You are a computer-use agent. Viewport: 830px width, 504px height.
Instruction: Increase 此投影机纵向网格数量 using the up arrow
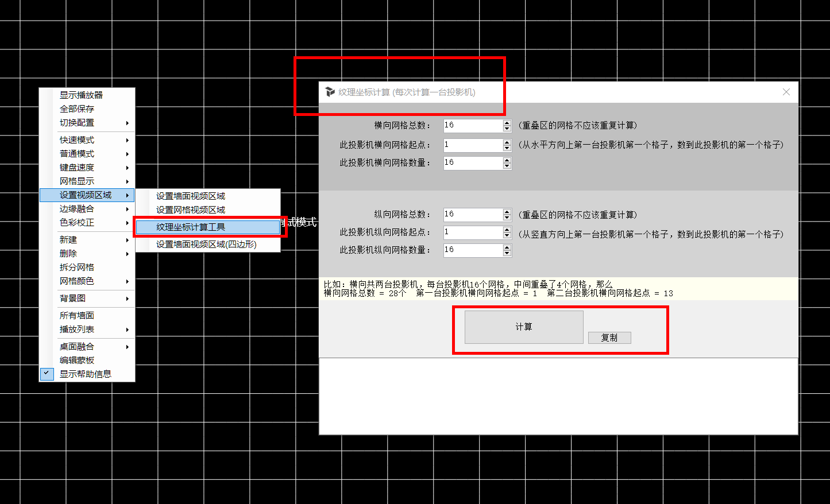tap(507, 247)
